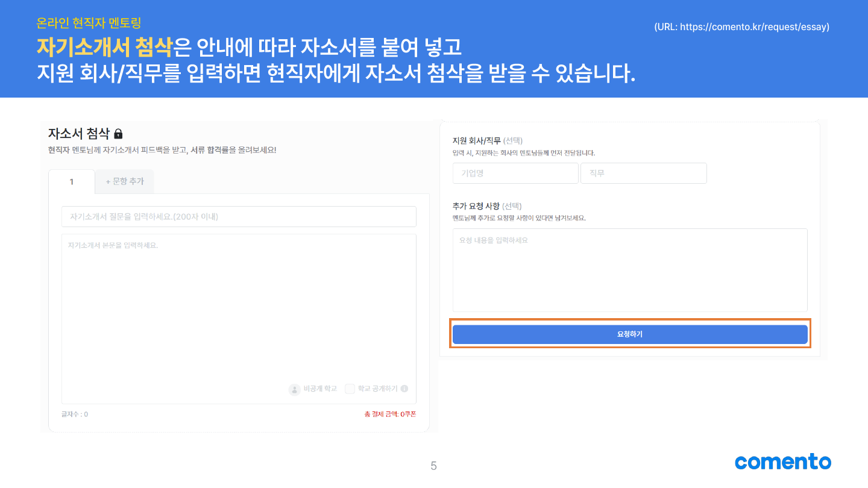Click the 총 결제 금액 coupon total

coord(390,414)
